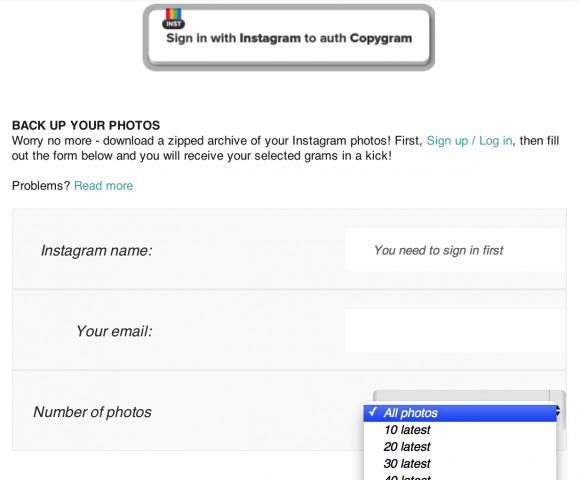Click the bold Copygram word in sign-in button

381,38
